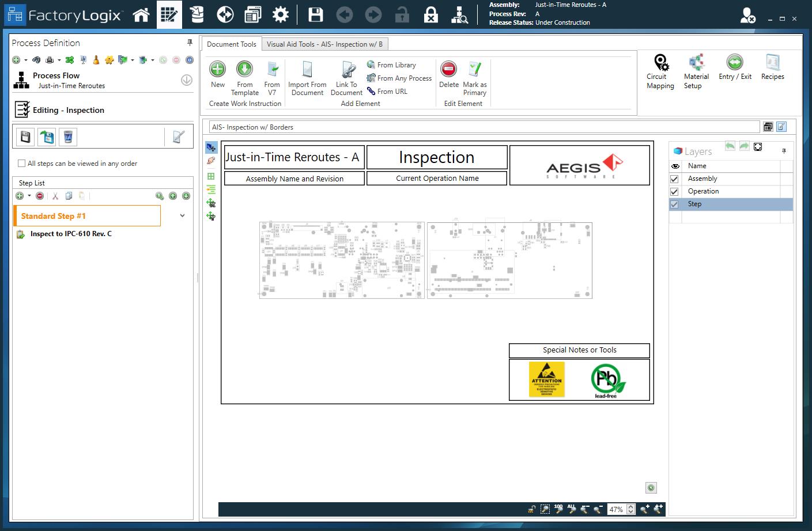The height and width of the screenshot is (531, 812).
Task: Click the New work instruction icon
Action: (x=217, y=70)
